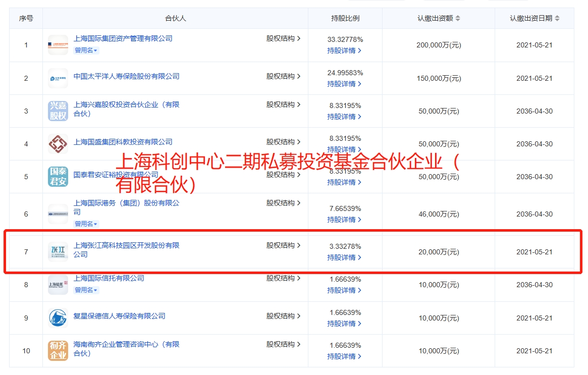Open 中国太平洋人寿保险股份有限公司 link
Screen dimensions: 588x375
(x=126, y=76)
